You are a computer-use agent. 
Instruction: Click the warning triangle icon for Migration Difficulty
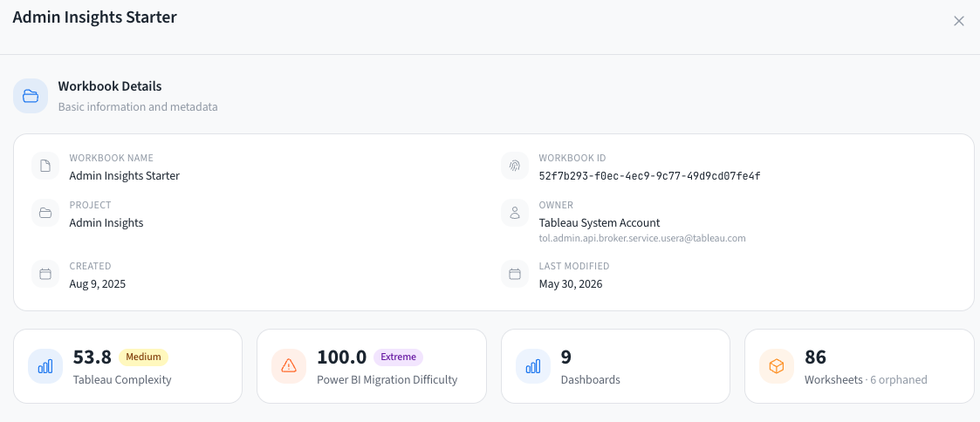(289, 366)
